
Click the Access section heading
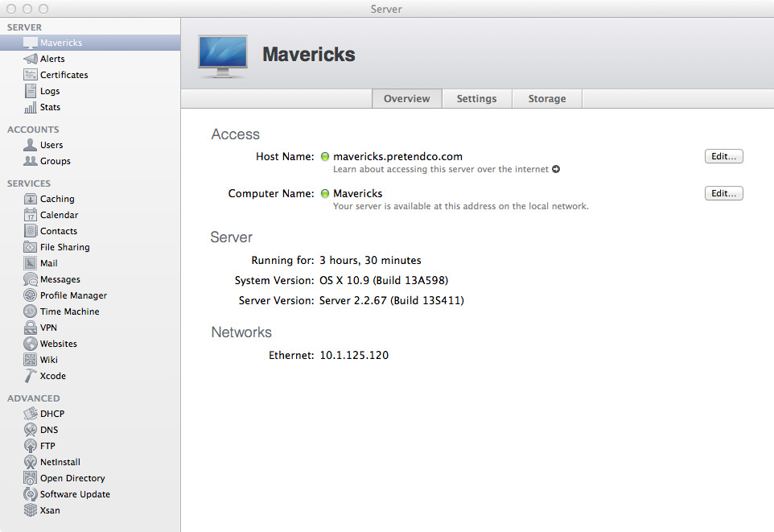pos(236,134)
